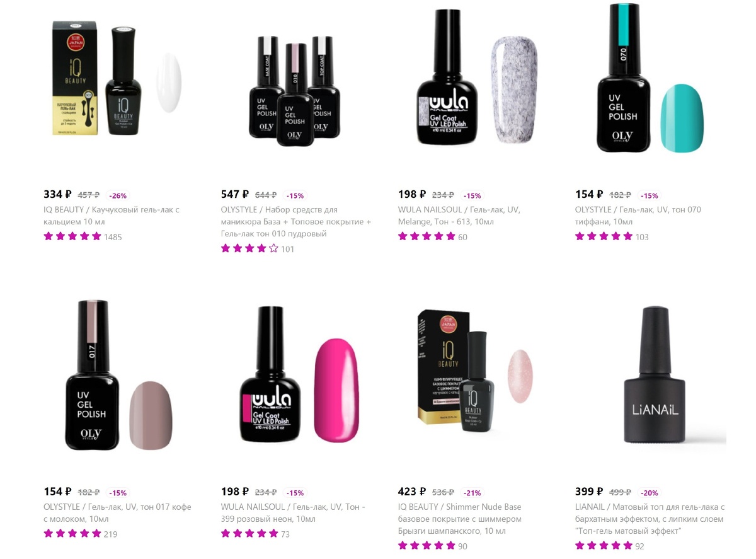Click the four-star rating with 101 reviews

coord(258,249)
